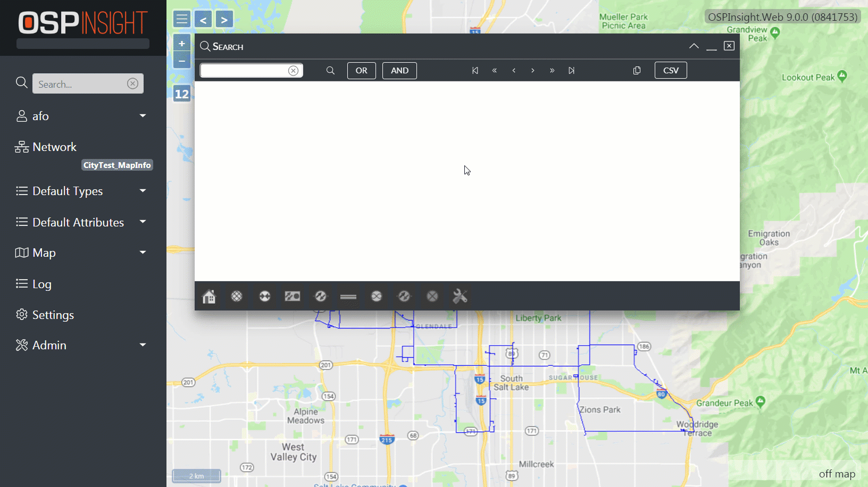868x487 pixels.
Task: Open the Log menu item
Action: click(x=41, y=284)
